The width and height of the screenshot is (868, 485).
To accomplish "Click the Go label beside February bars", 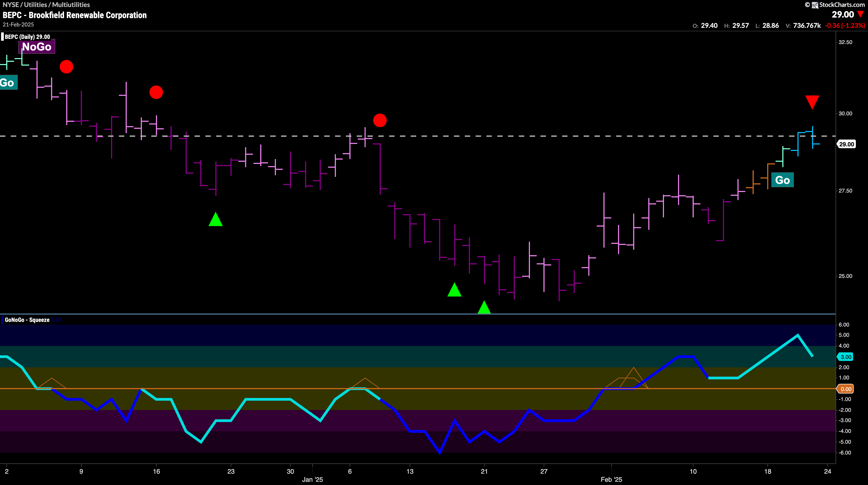I will (782, 180).
